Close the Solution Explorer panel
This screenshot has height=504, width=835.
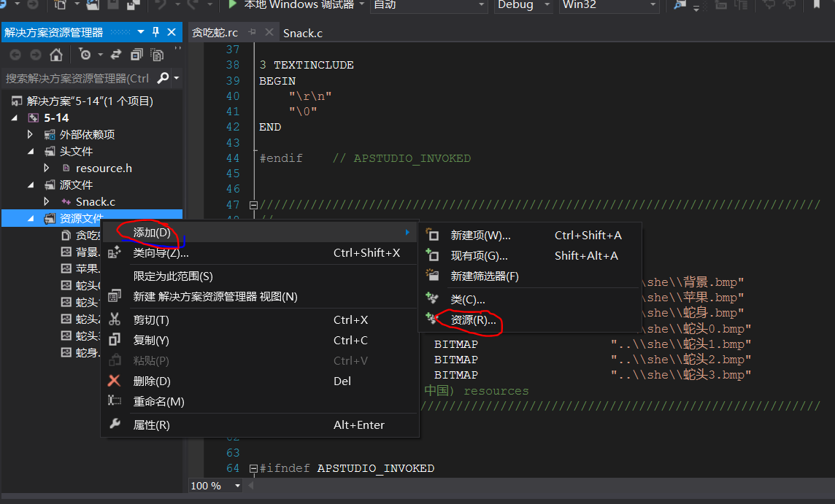click(172, 32)
